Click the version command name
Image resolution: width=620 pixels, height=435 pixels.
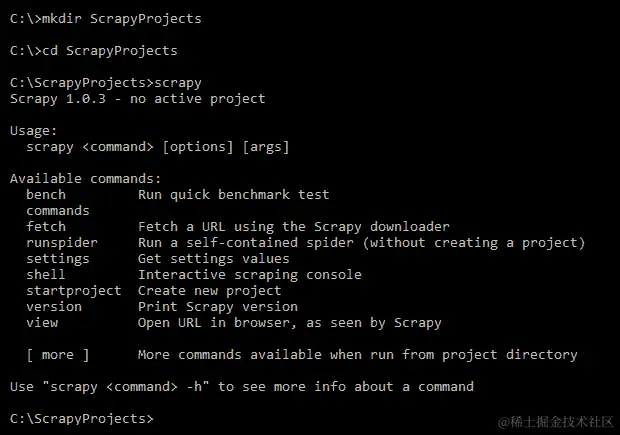coord(54,307)
